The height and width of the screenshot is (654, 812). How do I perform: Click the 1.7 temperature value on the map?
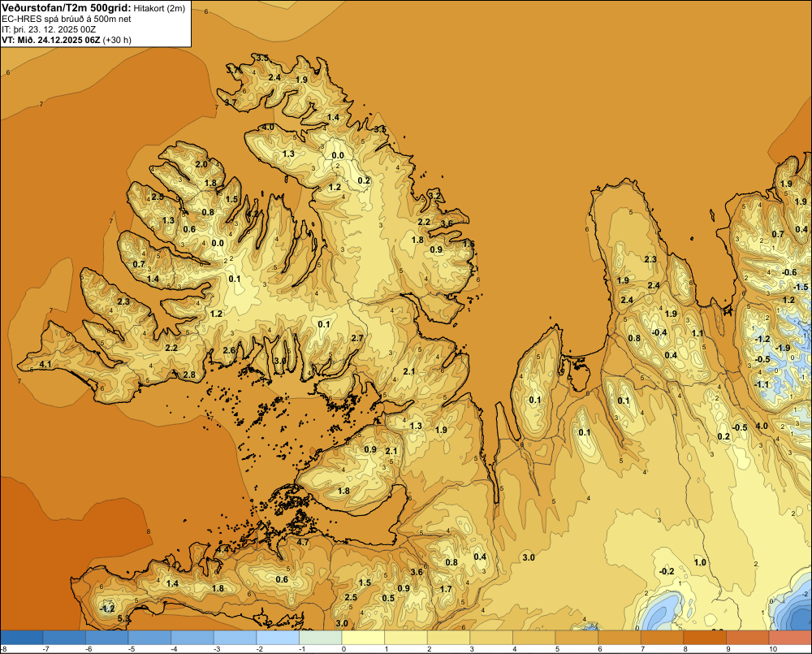[445, 589]
